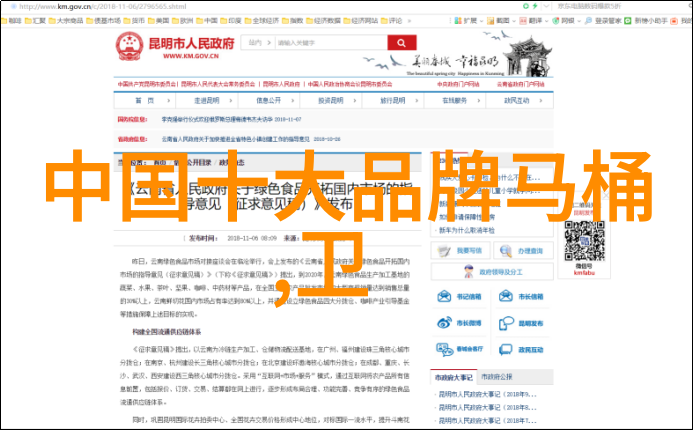Expand the bookmarks overflow chevron
This screenshot has height=431, width=694.
pos(409,21)
